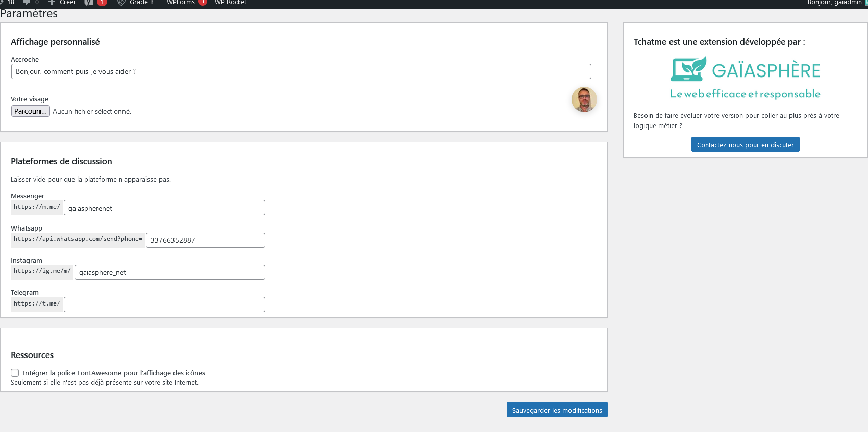Viewport: 868px width, 432px height.
Task: Click the empty Telegram input field
Action: (x=164, y=304)
